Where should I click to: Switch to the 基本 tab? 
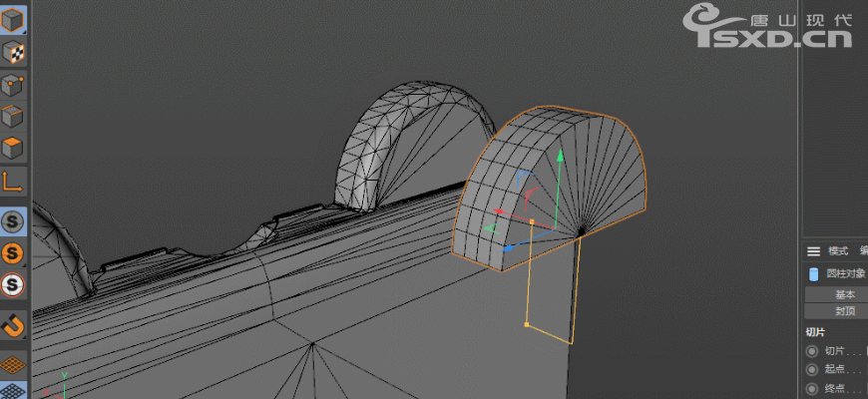pos(844,294)
